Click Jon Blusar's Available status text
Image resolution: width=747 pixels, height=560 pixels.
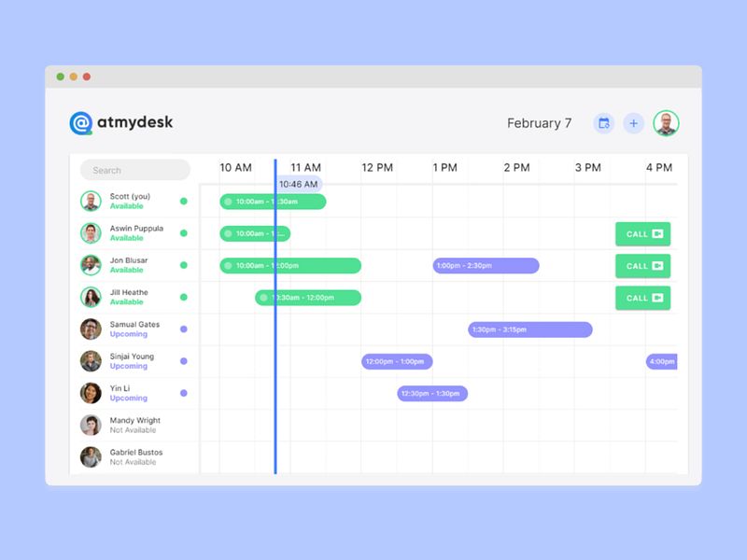(x=127, y=270)
